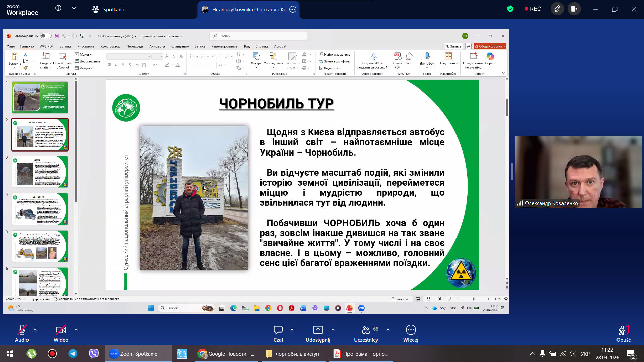Click the Opuść leave meeting button
The height and width of the screenshot is (362, 644).
623,330
